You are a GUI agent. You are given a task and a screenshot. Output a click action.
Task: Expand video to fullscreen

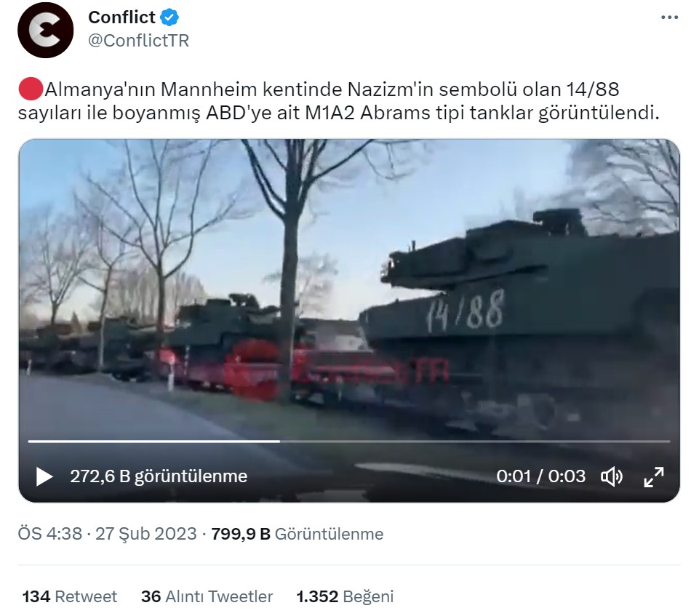coord(654,476)
